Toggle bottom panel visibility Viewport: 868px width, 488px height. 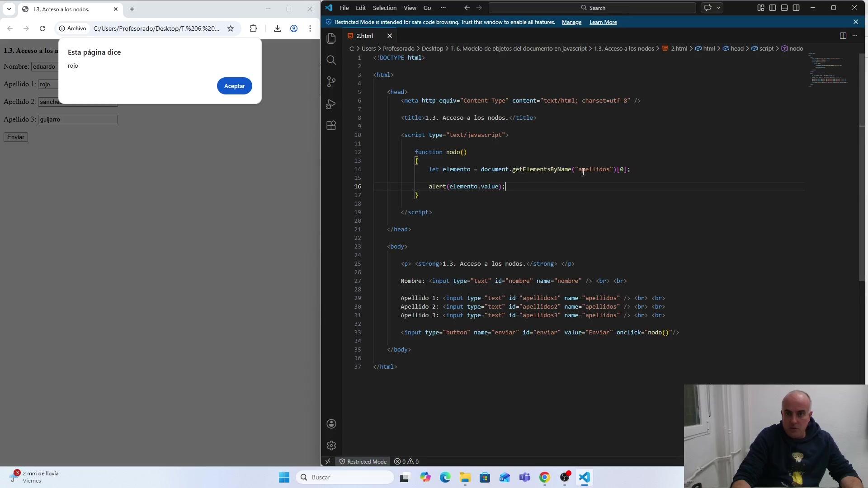pos(784,8)
